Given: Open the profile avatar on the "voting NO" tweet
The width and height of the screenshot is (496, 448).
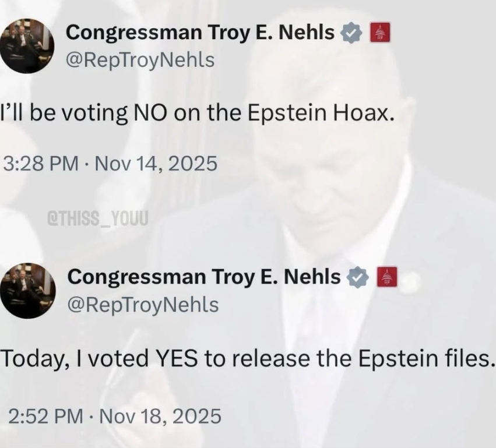Looking at the screenshot, I should 27,45.
